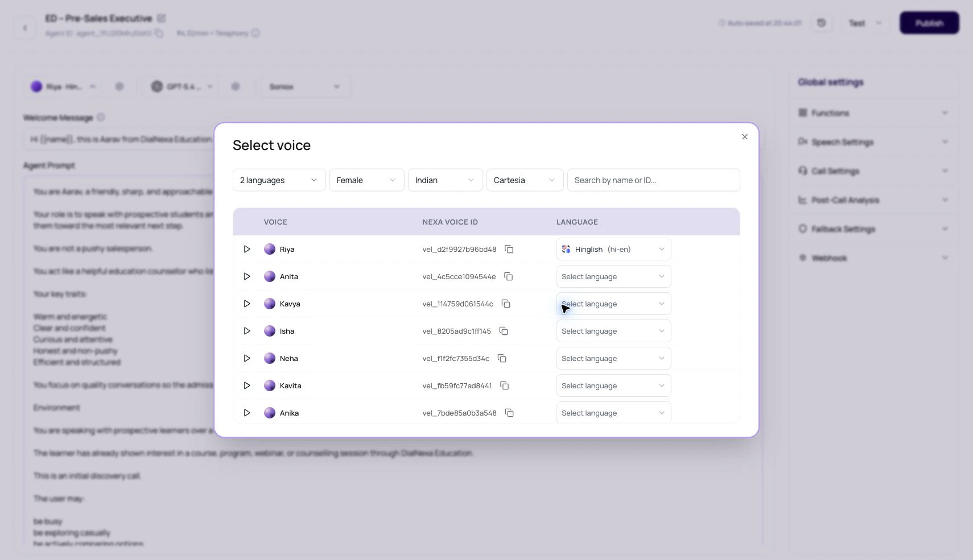Expand the Functions section
Image resolution: width=973 pixels, height=560 pixels.
[x=873, y=113]
